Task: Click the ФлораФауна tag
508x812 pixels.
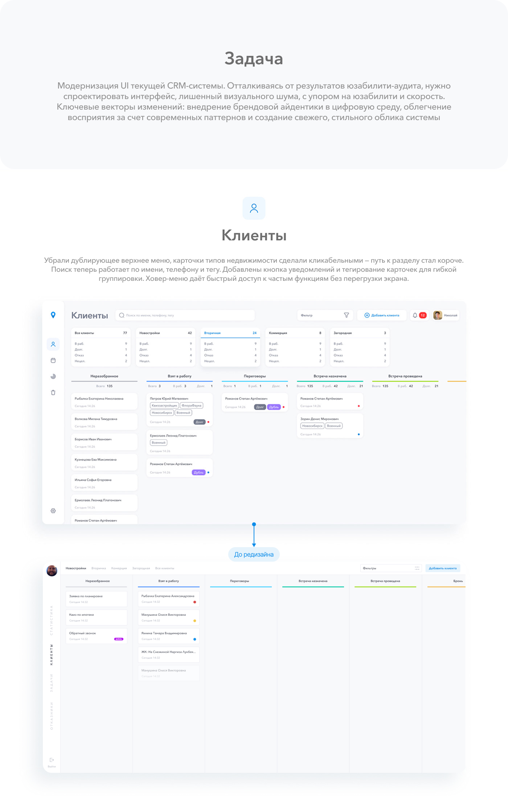Action: pyautogui.click(x=192, y=406)
